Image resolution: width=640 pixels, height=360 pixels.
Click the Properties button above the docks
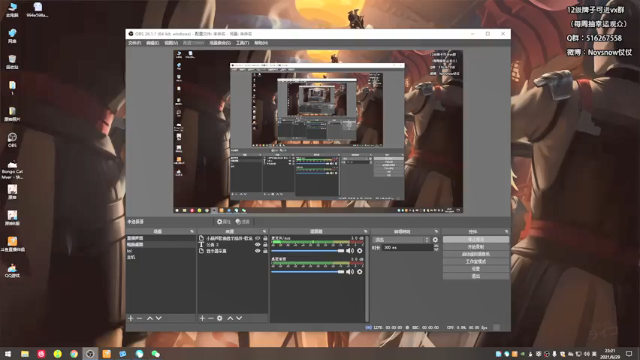[x=224, y=222]
